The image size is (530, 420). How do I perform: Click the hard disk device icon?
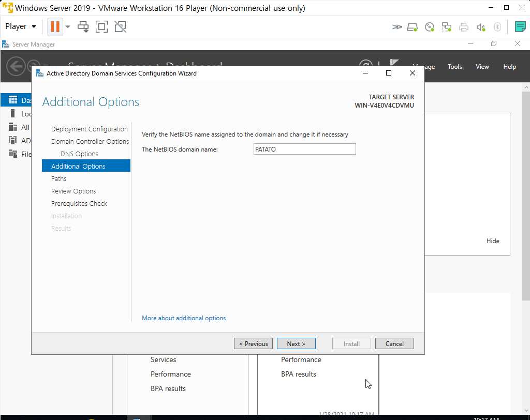point(413,27)
